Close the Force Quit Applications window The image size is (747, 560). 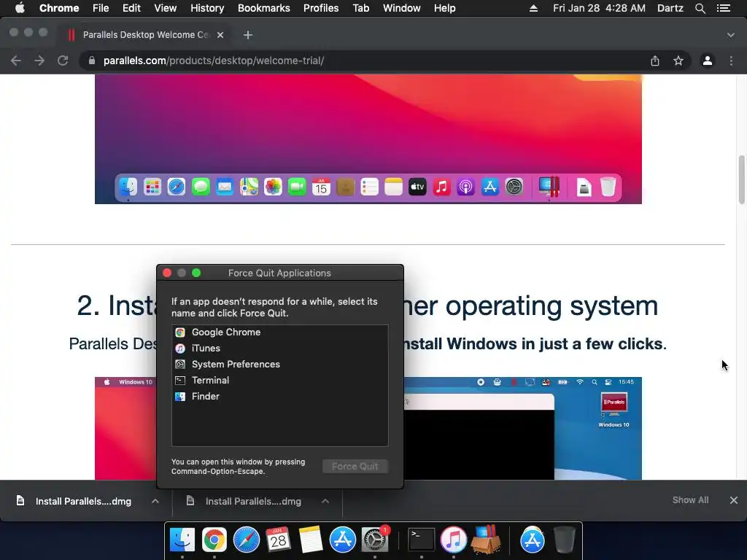click(167, 273)
